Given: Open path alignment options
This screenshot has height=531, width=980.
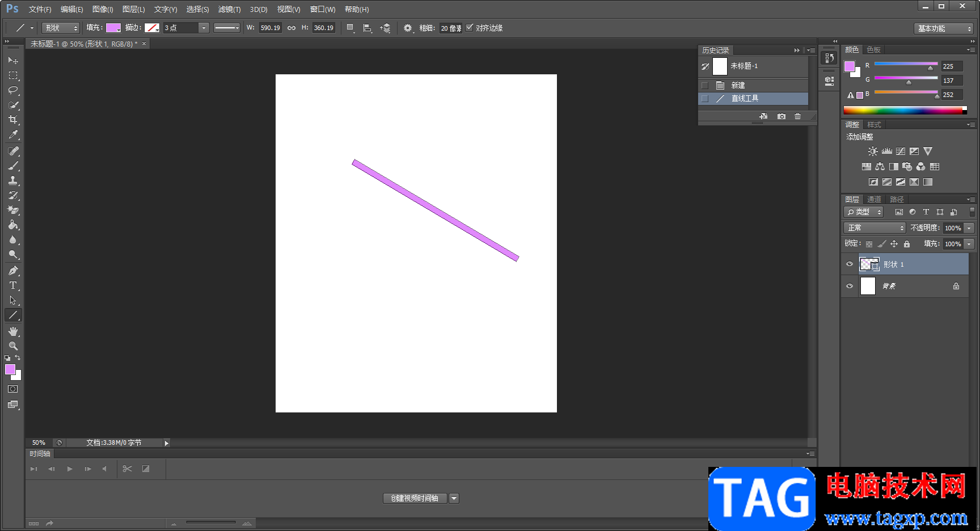Looking at the screenshot, I should coord(367,28).
